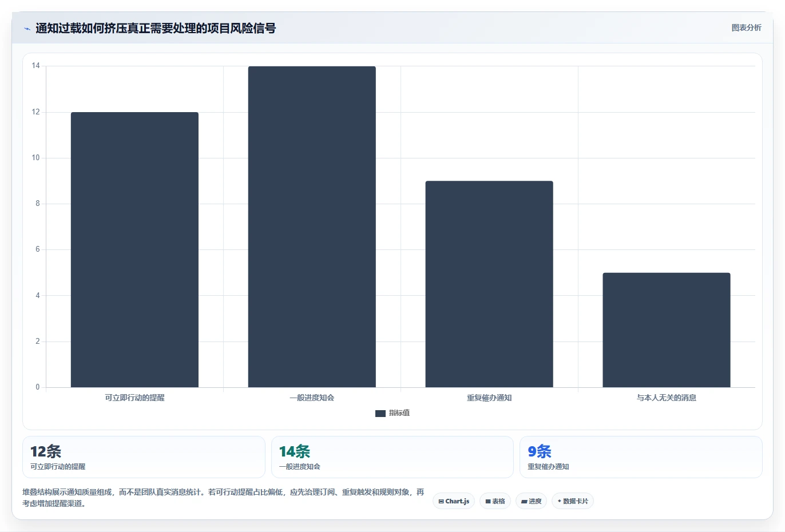Click the Chart.js tag chip
This screenshot has height=532, width=785.
(x=454, y=501)
